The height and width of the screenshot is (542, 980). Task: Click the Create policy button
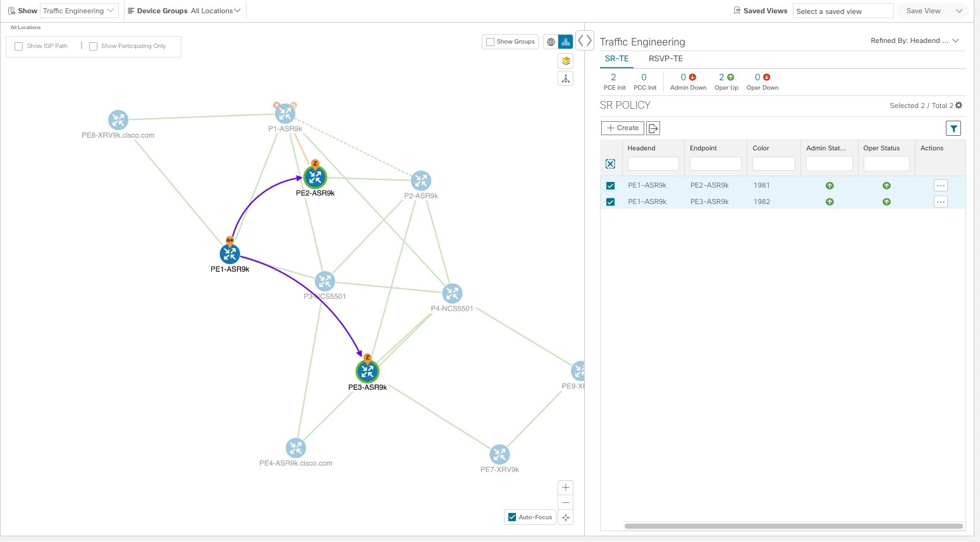click(x=623, y=128)
